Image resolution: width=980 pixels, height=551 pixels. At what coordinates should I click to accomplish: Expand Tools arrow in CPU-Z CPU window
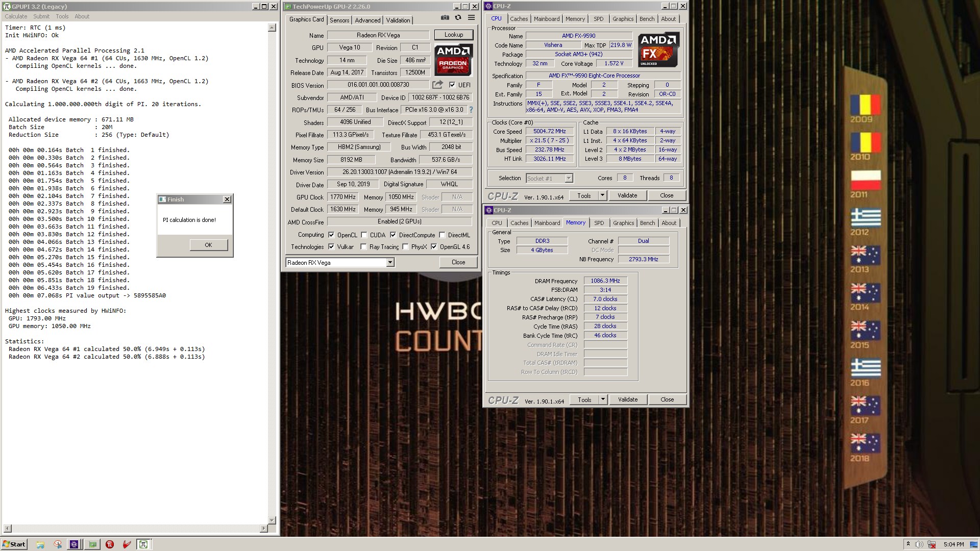coord(602,195)
